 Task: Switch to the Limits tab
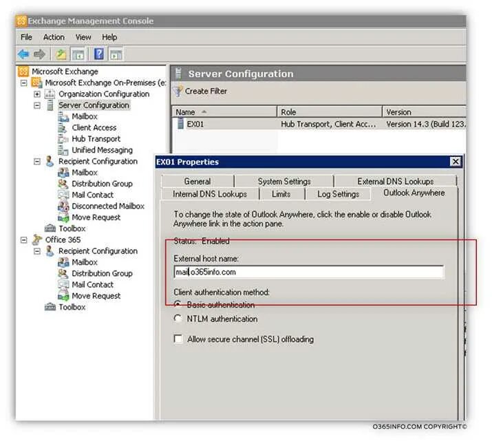pyautogui.click(x=281, y=194)
